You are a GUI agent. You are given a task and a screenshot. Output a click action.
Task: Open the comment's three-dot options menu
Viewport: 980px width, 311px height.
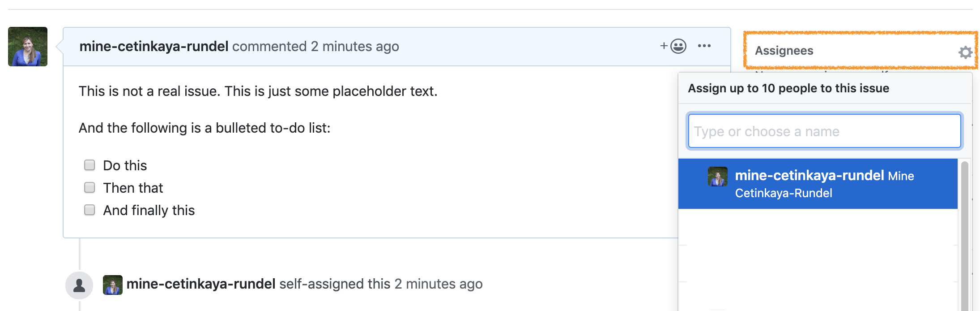click(704, 46)
